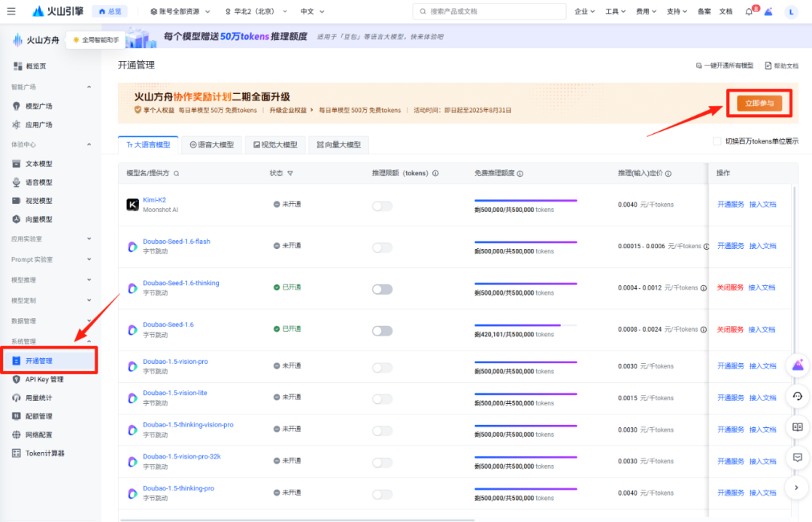
Task: Open the 账号全部资源 dropdown
Action: [x=180, y=11]
